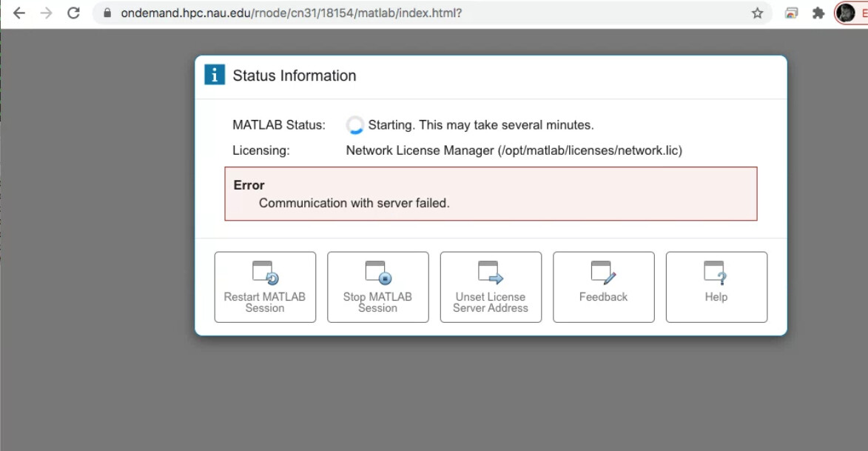Click the 'MATLAB Status:' label
The width and height of the screenshot is (868, 451).
[279, 125]
